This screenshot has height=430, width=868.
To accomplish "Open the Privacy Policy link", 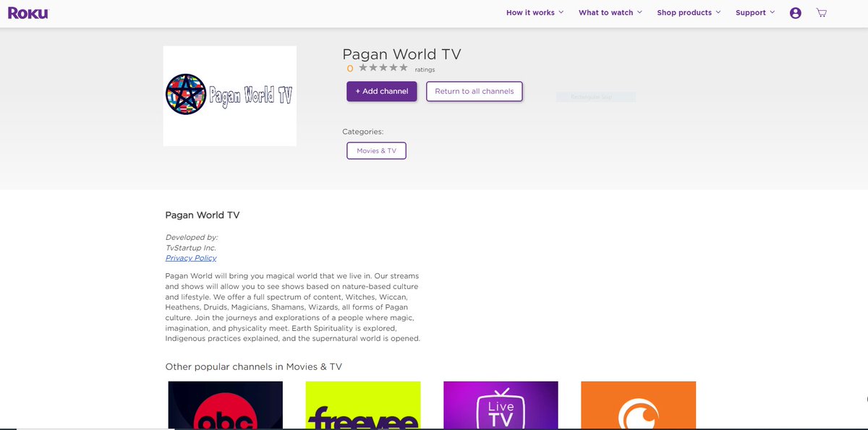I will coord(191,258).
